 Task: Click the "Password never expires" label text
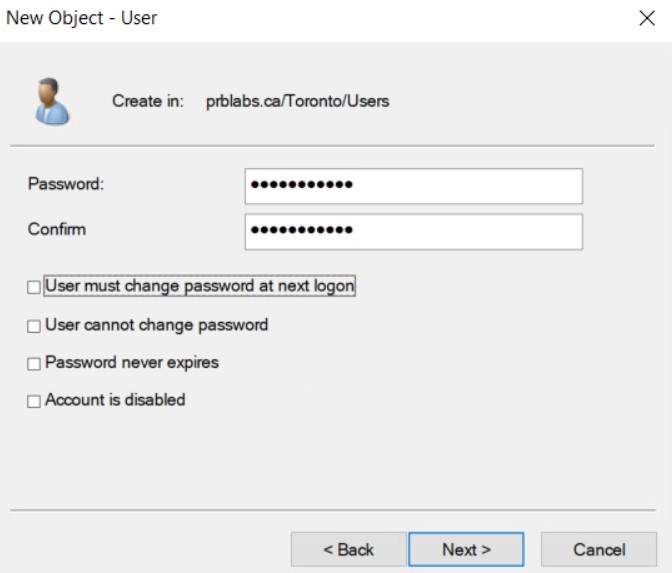click(132, 363)
